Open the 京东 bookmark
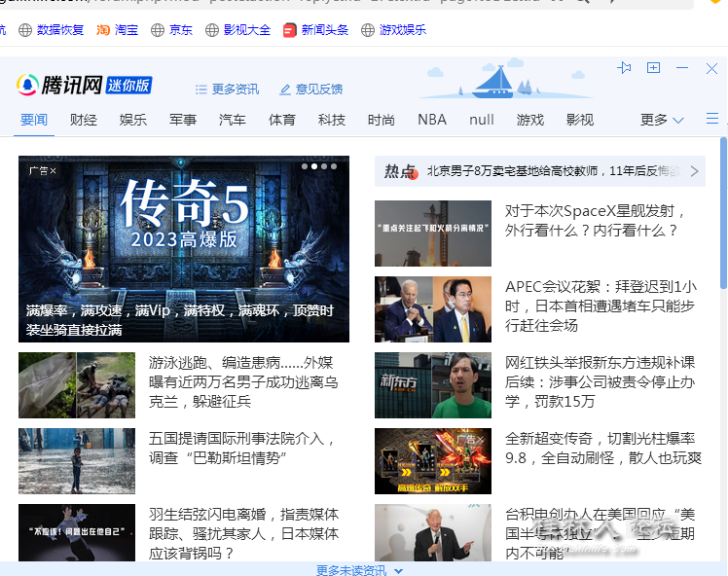Screen dimensions: 728x576 tap(172, 30)
